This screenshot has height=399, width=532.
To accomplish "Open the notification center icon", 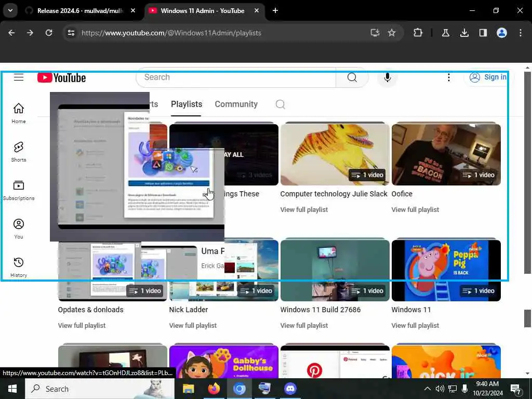I will coord(516,389).
